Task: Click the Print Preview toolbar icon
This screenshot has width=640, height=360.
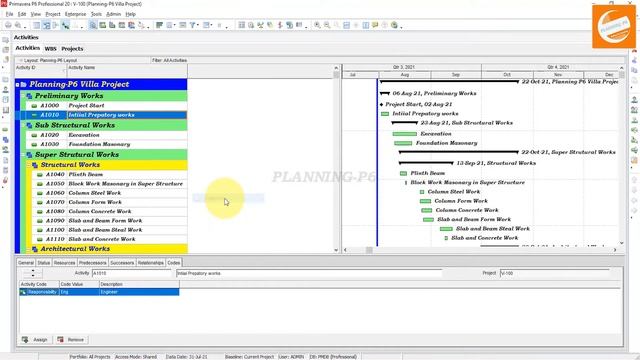Action: [x=18, y=25]
